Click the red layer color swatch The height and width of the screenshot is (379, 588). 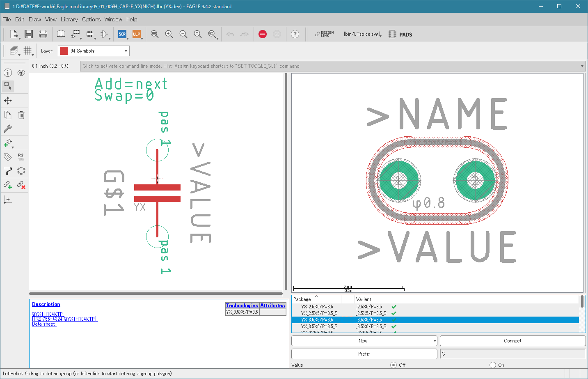point(64,51)
